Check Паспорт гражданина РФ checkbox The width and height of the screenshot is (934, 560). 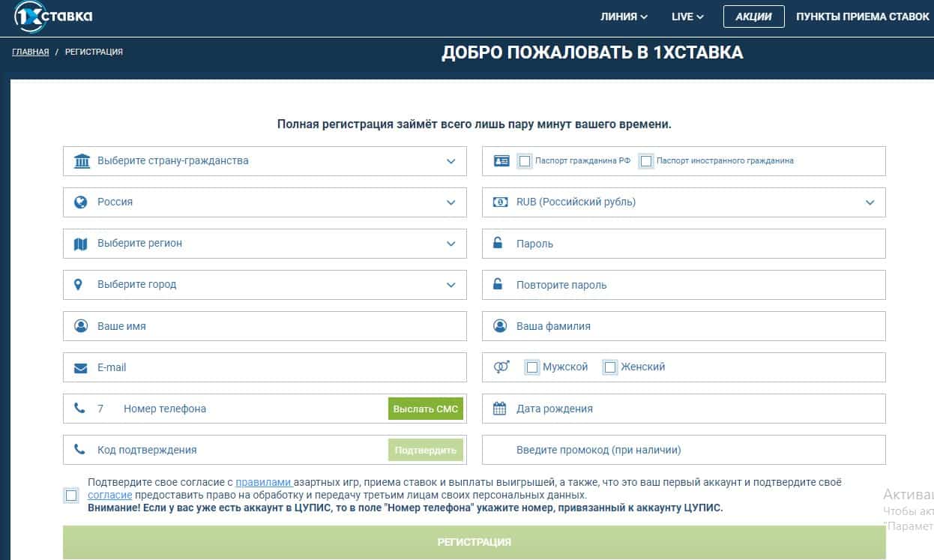[525, 161]
